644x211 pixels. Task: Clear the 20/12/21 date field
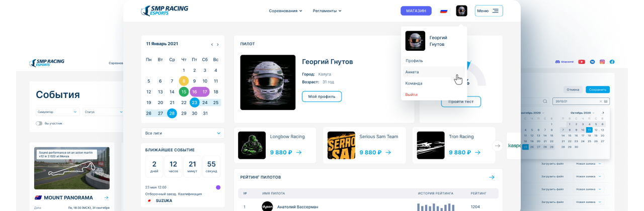pos(600,101)
